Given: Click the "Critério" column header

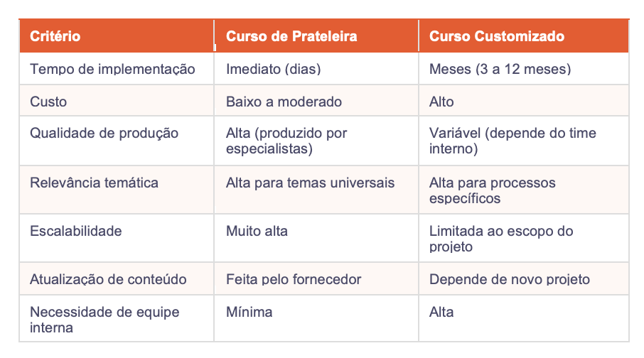Looking at the screenshot, I should click(x=55, y=36).
